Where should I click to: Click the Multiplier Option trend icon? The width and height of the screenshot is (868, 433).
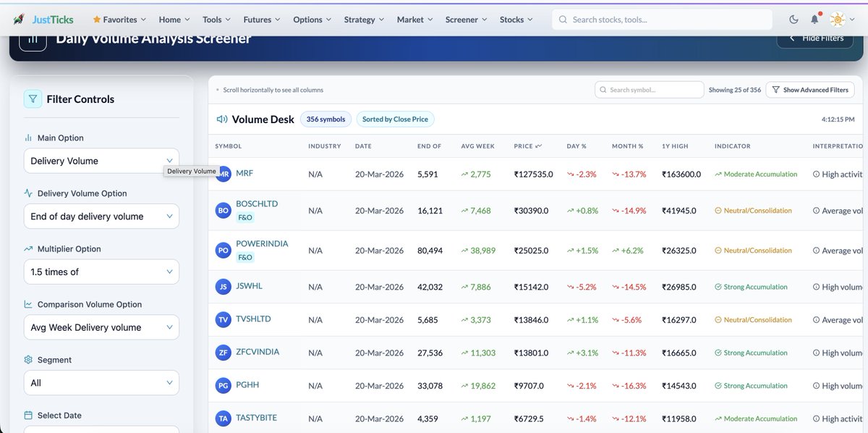28,249
